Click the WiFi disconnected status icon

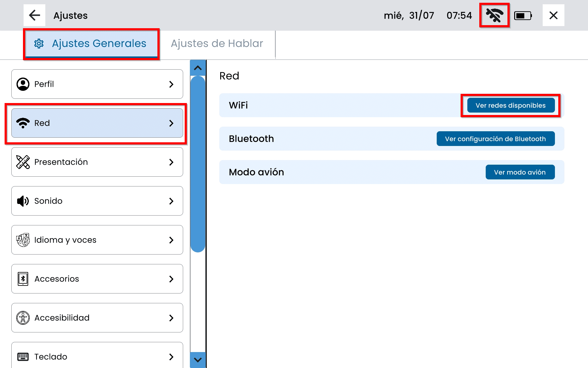494,15
